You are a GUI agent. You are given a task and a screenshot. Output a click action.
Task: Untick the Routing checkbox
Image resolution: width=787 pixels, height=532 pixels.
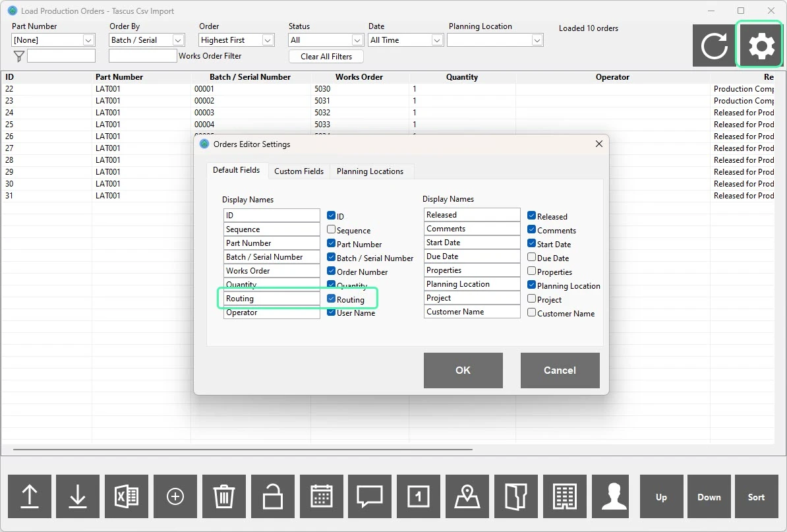[x=332, y=299]
